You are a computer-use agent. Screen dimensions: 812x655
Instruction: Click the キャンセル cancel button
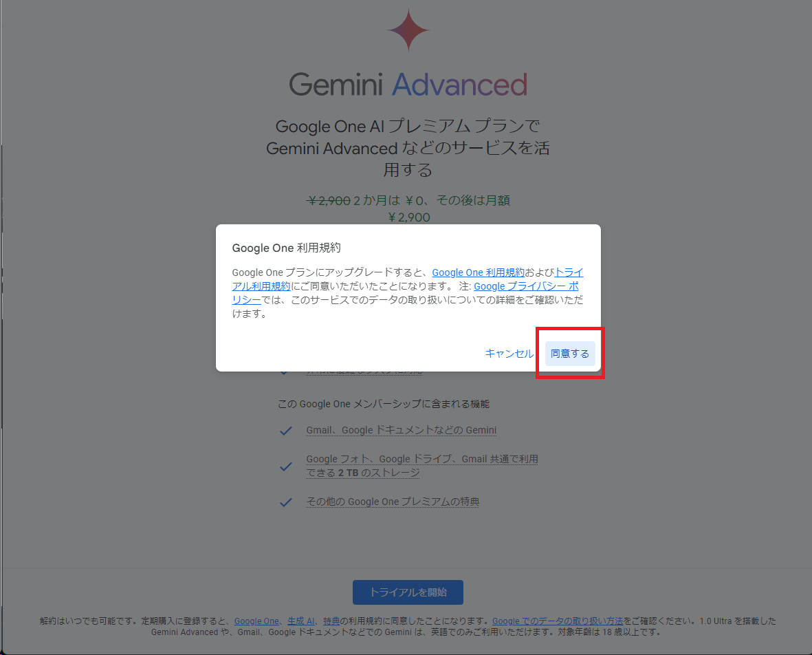pos(509,354)
